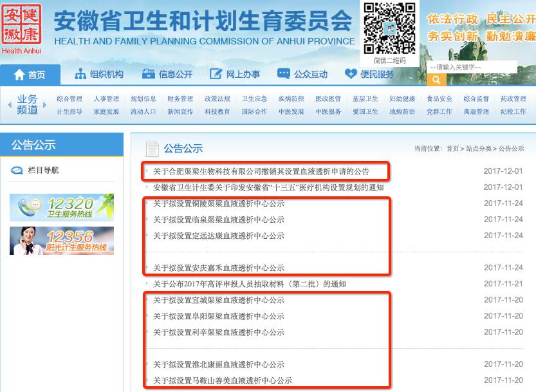Open the 人事管理 channel link
The image size is (536, 392).
tap(106, 99)
